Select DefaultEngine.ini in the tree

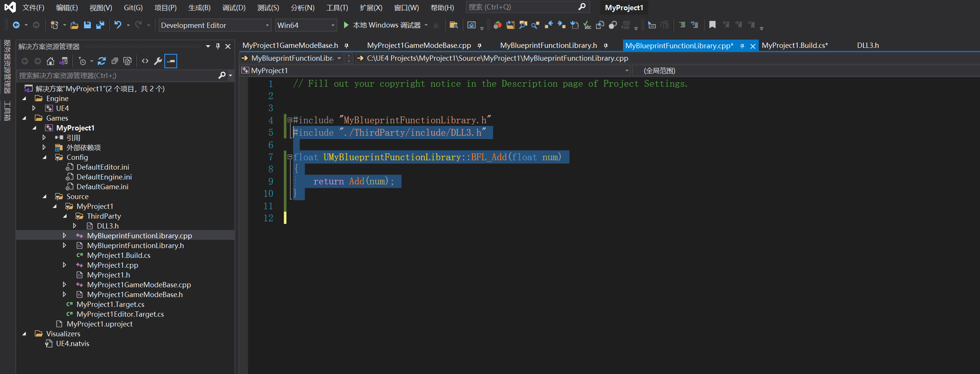tap(104, 177)
